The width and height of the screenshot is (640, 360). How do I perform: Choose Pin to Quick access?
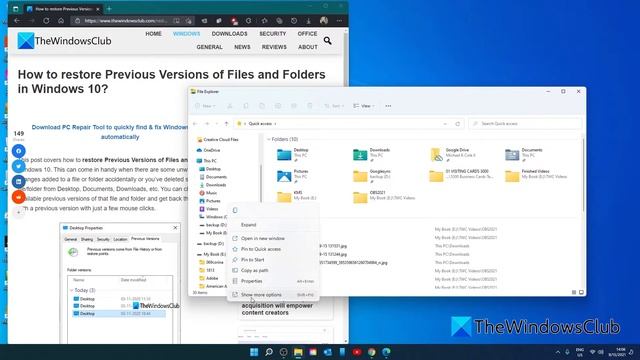pos(273,249)
